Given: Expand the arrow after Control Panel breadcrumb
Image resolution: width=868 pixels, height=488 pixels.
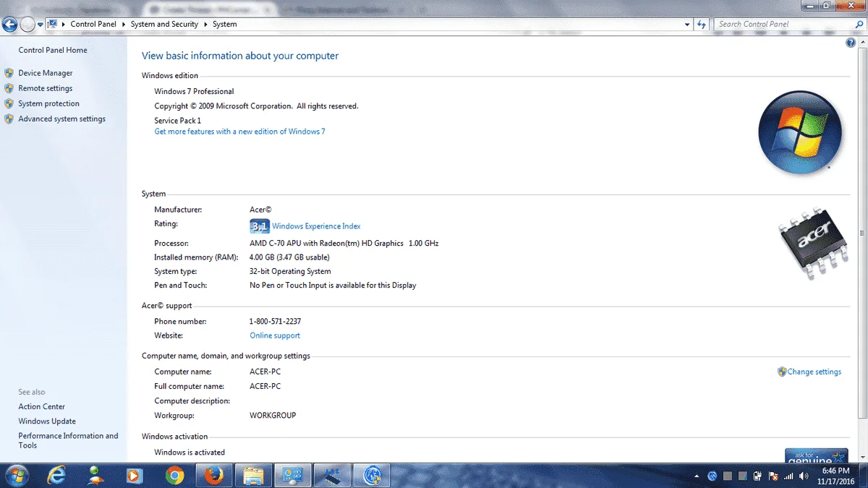Looking at the screenshot, I should tap(124, 24).
